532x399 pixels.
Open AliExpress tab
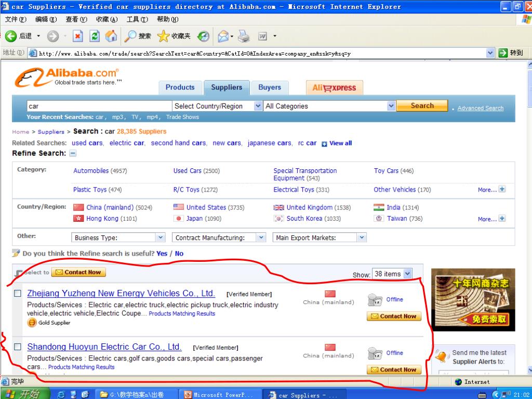pos(334,87)
